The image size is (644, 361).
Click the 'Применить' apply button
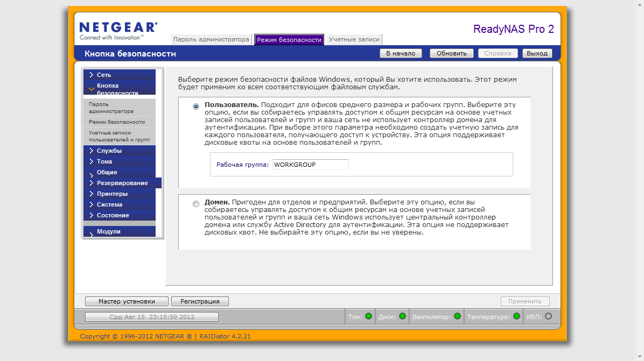(x=525, y=301)
